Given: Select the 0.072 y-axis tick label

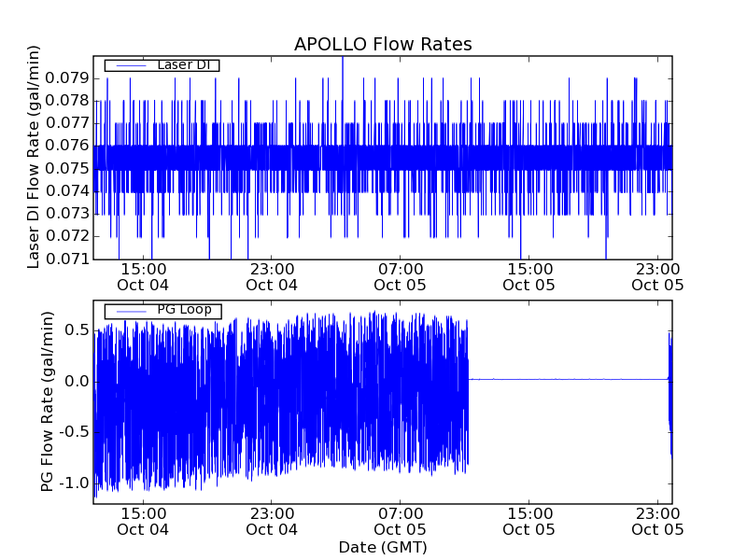Looking at the screenshot, I should 67,236.
